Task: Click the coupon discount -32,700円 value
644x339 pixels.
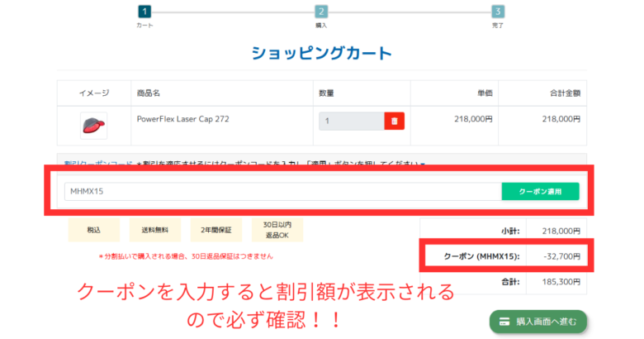Action: pos(561,257)
